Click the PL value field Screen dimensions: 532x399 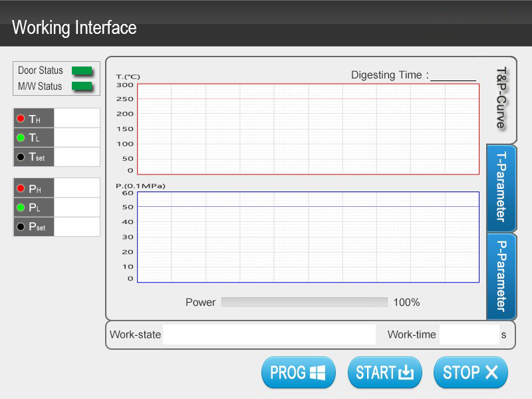tap(76, 207)
